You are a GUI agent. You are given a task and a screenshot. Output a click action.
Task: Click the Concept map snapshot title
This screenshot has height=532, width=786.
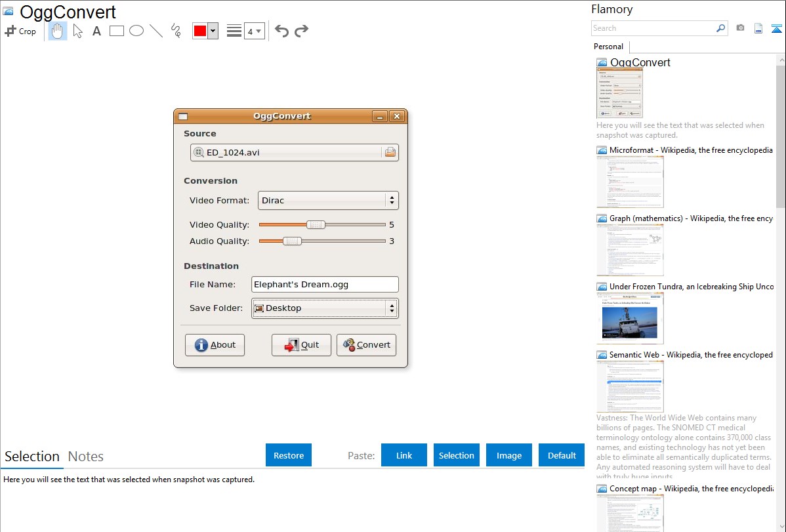692,488
